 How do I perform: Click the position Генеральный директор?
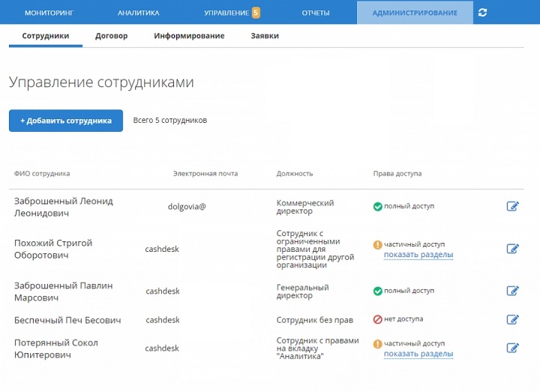(x=303, y=292)
